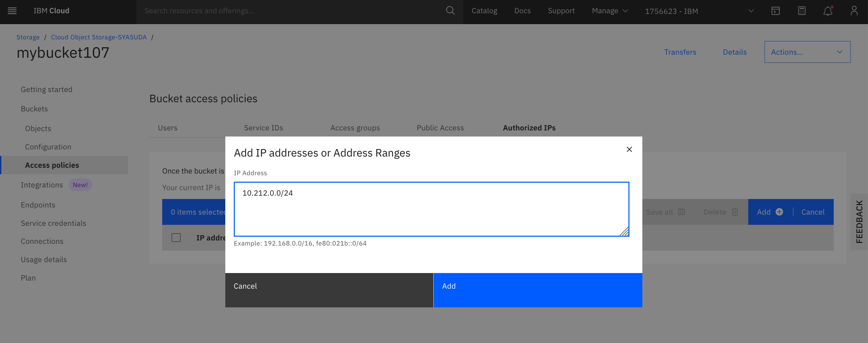The height and width of the screenshot is (343, 868).
Task: Click the search magnifier icon
Action: click(x=450, y=11)
